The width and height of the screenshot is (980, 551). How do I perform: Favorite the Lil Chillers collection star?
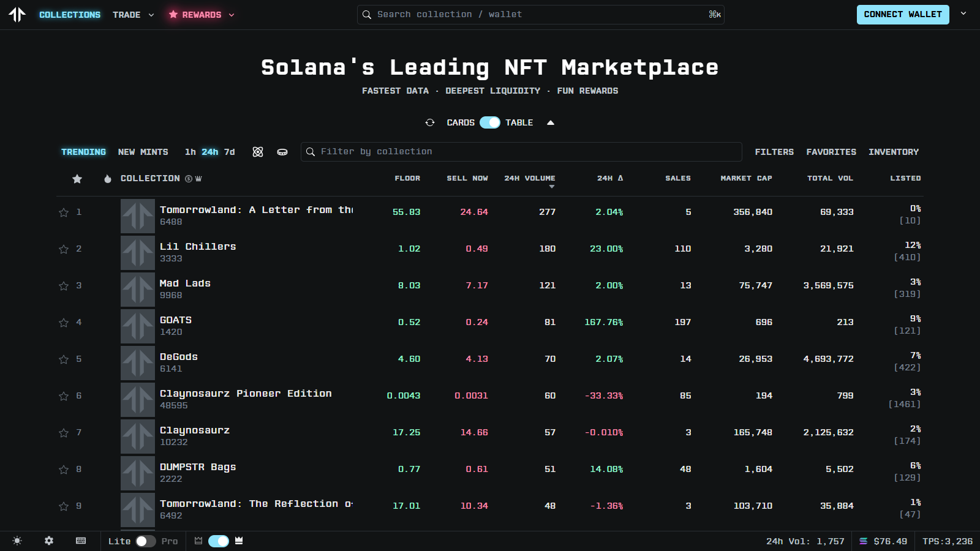click(64, 249)
